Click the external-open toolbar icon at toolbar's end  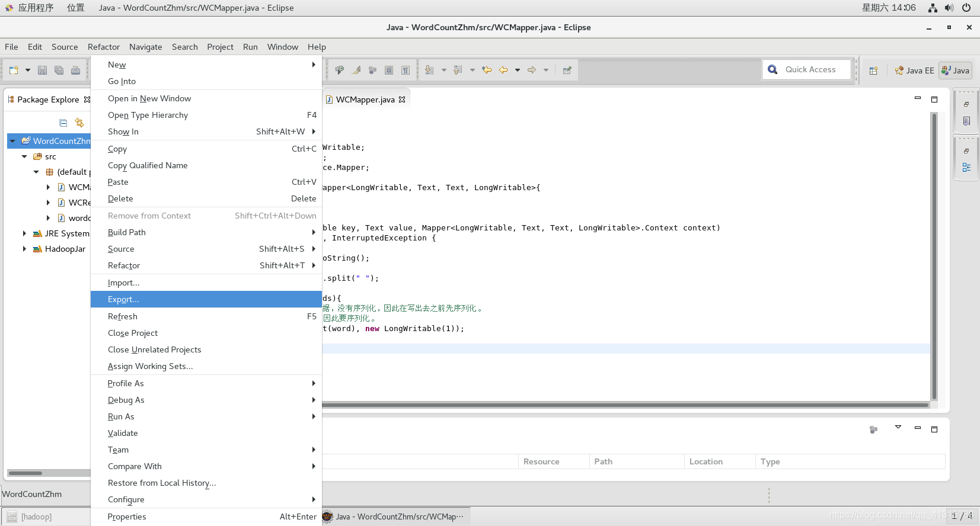tap(567, 70)
